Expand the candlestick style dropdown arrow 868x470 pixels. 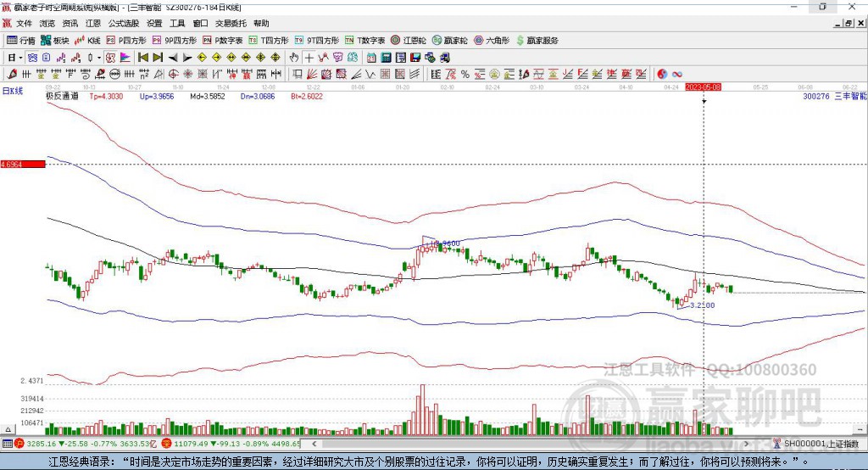(x=99, y=58)
